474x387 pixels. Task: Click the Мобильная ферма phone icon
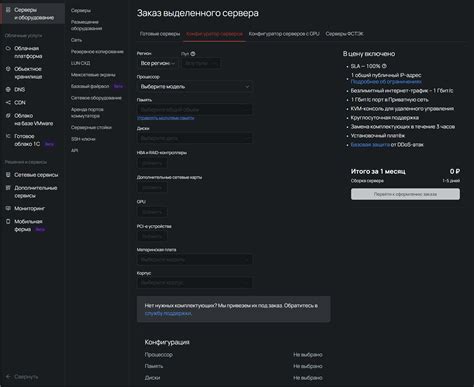point(8,221)
